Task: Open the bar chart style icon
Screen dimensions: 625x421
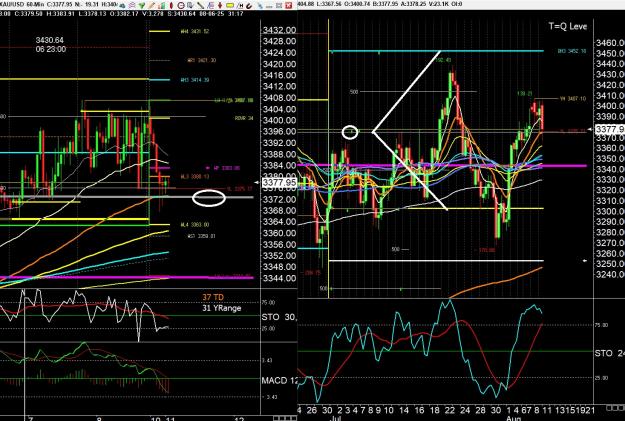Action: point(161,6)
